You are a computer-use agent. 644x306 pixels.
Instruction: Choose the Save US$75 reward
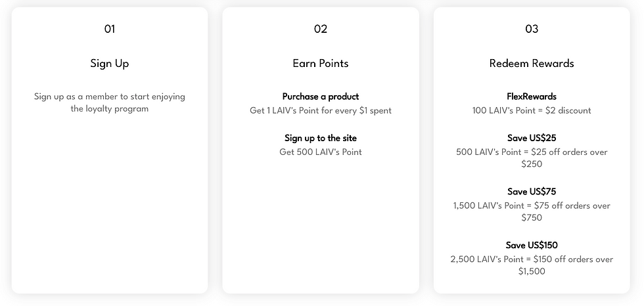532,192
